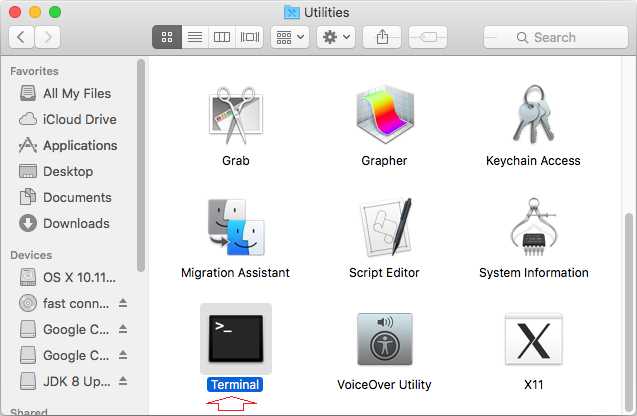Click the Migration Assistant name label
This screenshot has height=416, width=637.
point(235,273)
